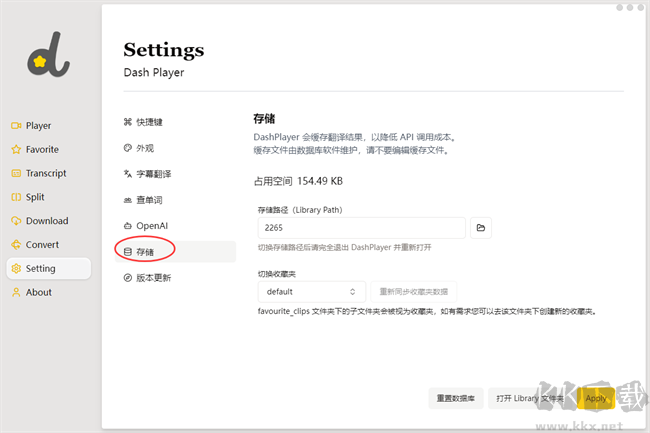Image resolution: width=650 pixels, height=433 pixels.
Task: Click the Transcript icon in sidebar
Action: [x=16, y=173]
